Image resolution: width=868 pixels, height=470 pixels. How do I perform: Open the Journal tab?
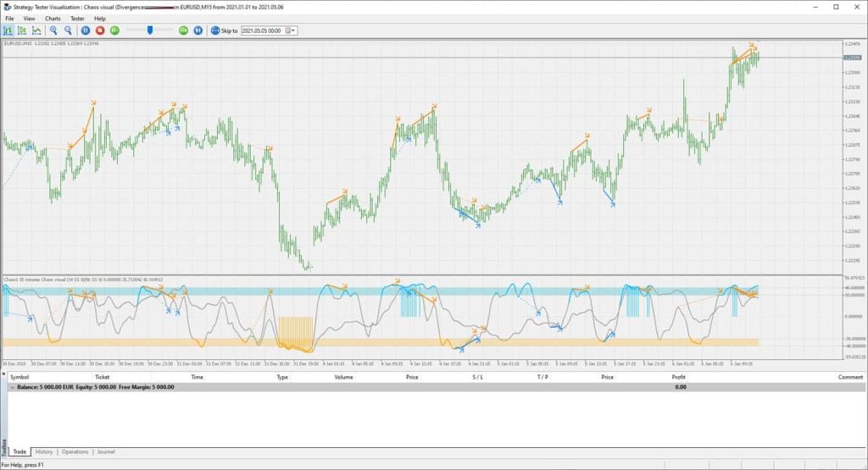[x=106, y=452]
